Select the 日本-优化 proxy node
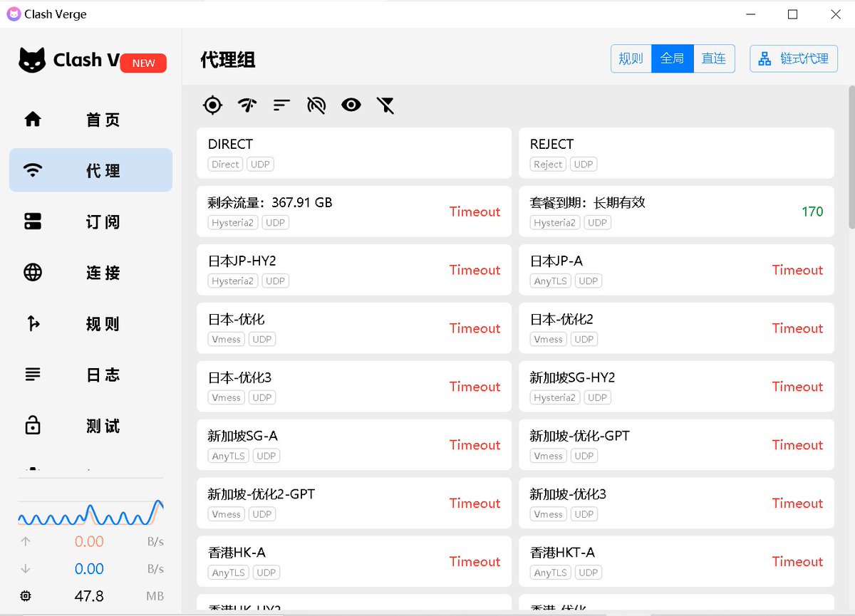This screenshot has height=616, width=855. tap(354, 328)
